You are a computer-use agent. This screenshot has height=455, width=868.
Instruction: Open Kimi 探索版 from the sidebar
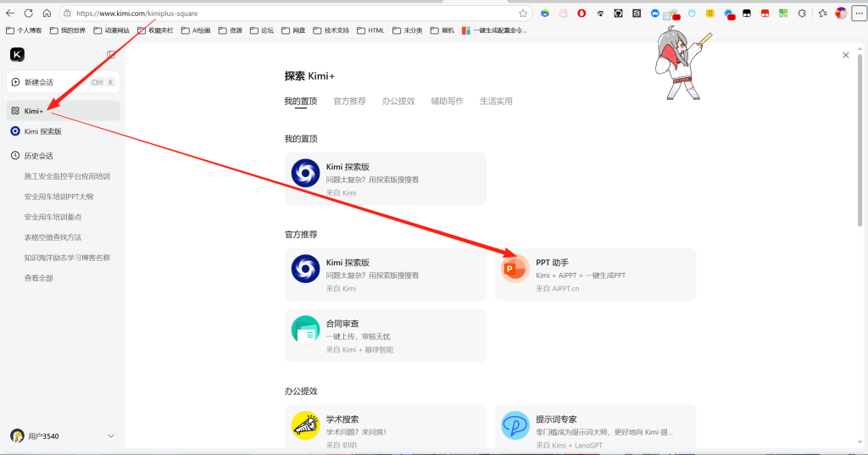(x=42, y=131)
